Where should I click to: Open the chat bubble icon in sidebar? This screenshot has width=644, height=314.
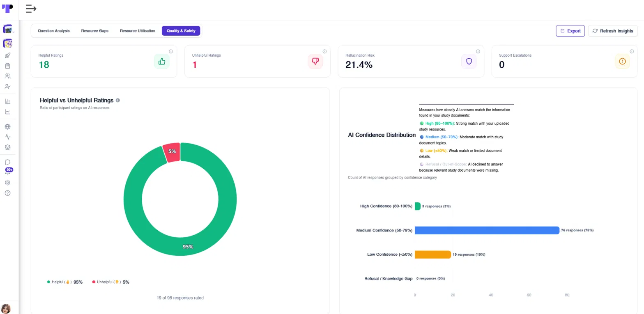click(x=7, y=162)
